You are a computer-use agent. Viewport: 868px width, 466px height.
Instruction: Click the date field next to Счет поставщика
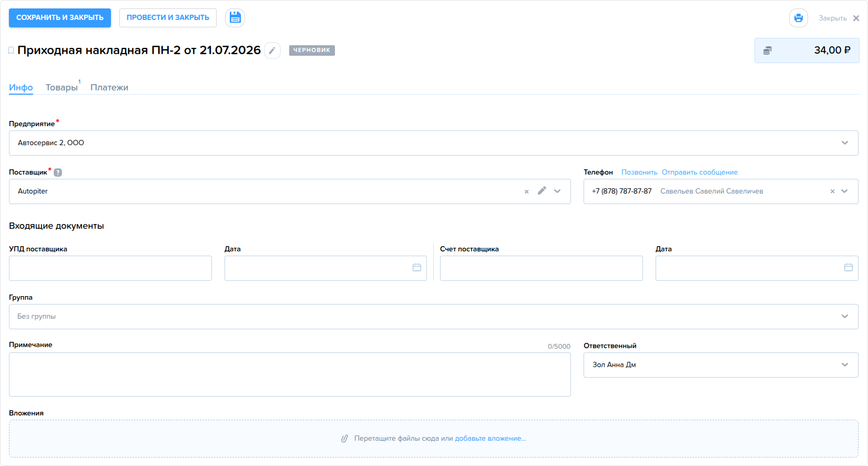coord(757,268)
